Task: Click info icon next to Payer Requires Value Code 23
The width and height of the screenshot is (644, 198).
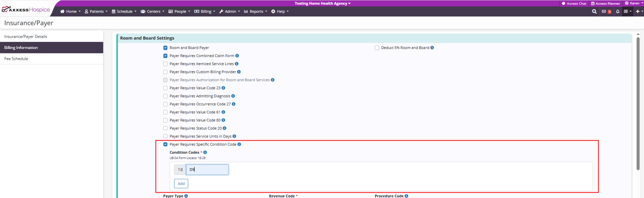Action: [224, 88]
